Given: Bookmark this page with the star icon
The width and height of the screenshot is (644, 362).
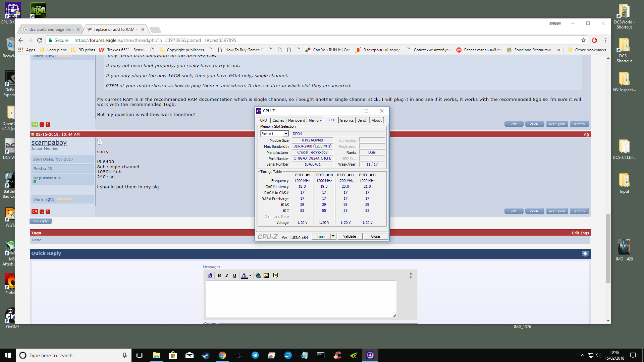Looking at the screenshot, I should pos(584,40).
